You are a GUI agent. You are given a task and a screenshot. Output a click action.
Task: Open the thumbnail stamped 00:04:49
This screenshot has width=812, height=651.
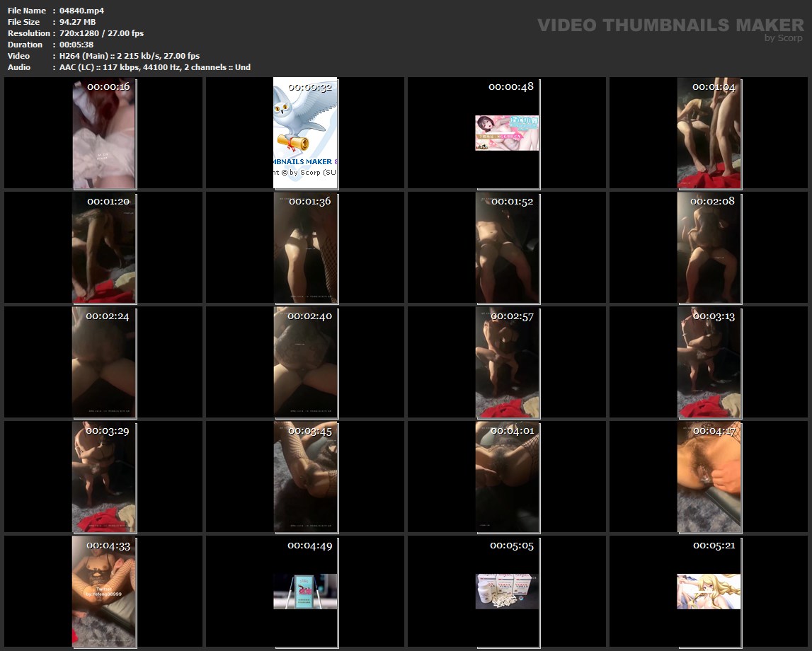point(305,592)
